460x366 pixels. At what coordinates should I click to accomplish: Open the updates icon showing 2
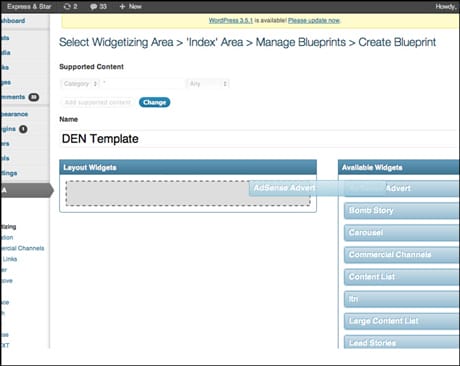click(x=70, y=6)
